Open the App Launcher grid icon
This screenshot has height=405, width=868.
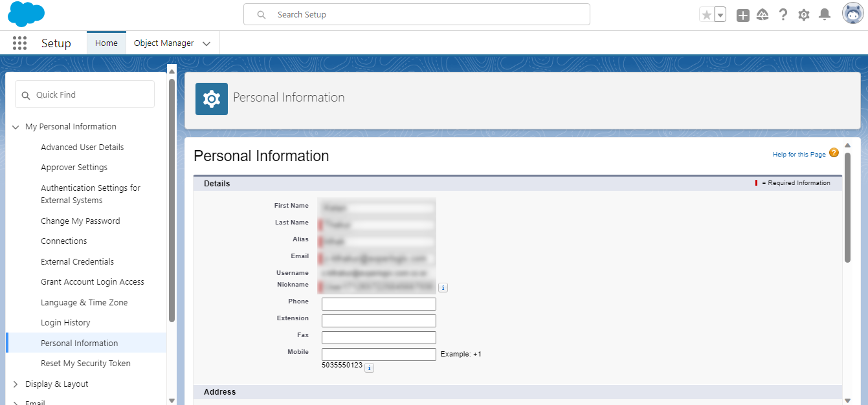pos(19,43)
